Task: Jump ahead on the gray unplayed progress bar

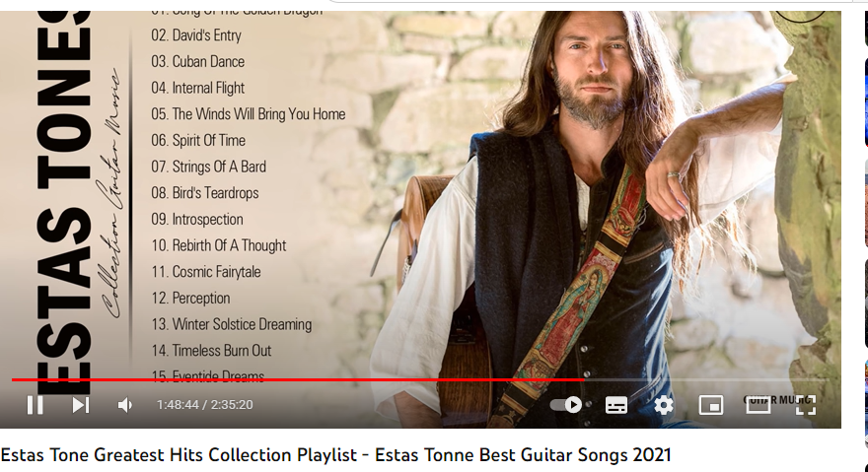Action: [x=706, y=380]
